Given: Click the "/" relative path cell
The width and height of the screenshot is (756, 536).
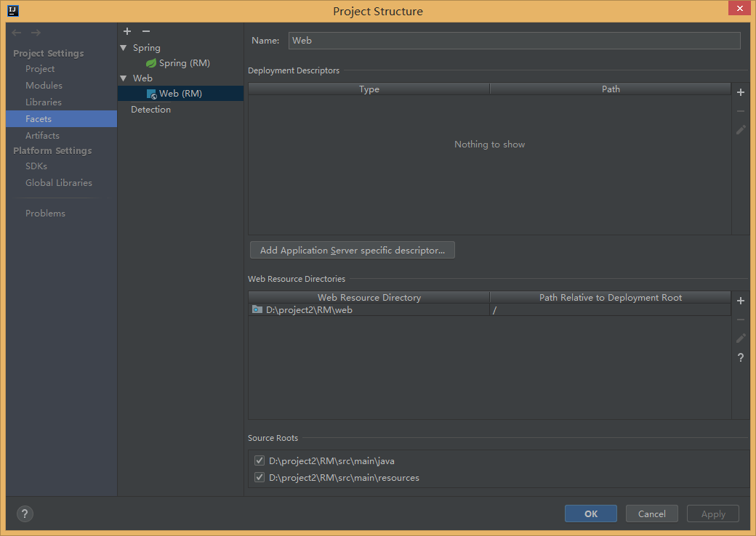Looking at the screenshot, I should click(x=611, y=310).
